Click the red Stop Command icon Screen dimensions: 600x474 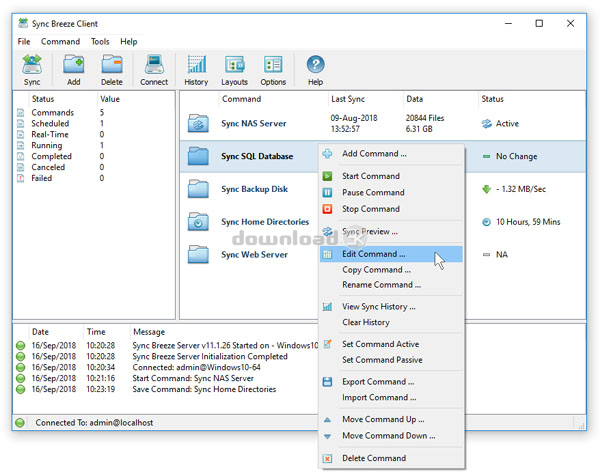327,209
